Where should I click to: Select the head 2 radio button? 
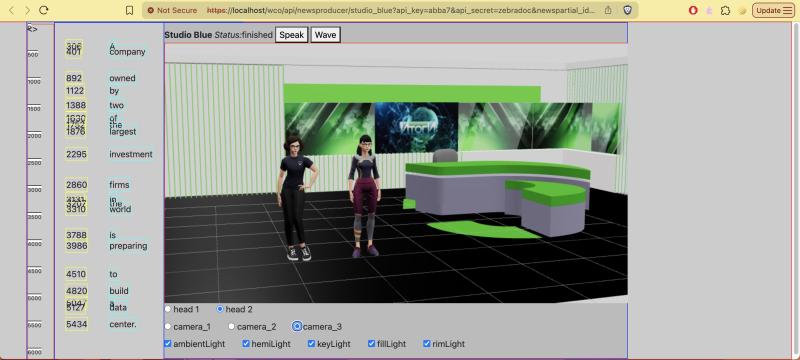click(220, 309)
